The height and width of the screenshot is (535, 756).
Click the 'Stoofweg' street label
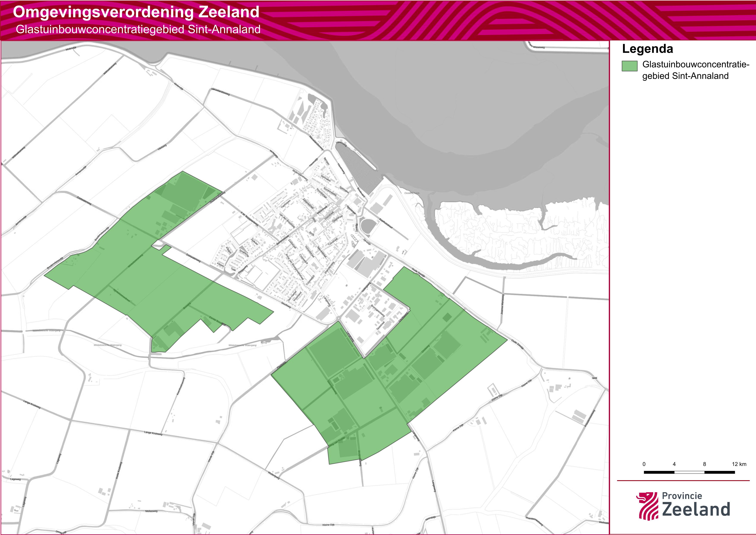pyautogui.click(x=286, y=305)
